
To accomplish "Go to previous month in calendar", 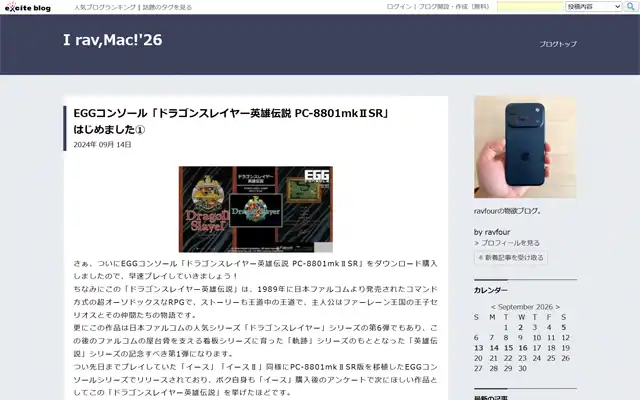I will pos(493,307).
